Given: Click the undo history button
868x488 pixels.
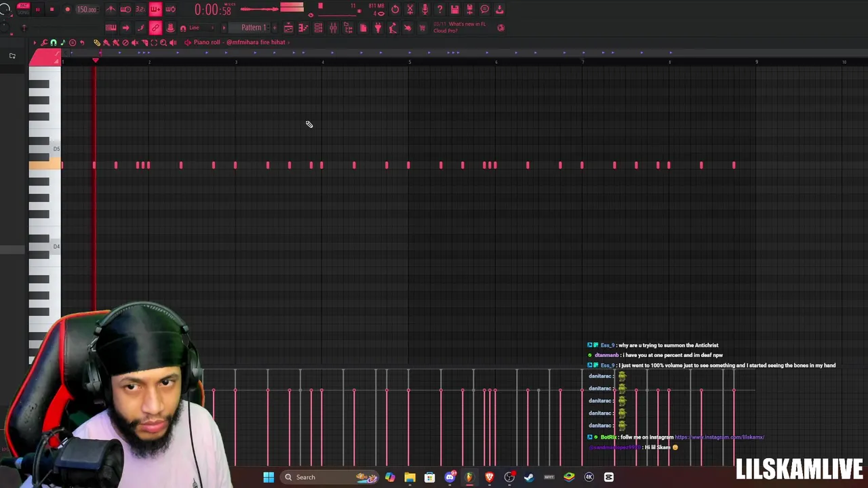Looking at the screenshot, I should [x=395, y=9].
